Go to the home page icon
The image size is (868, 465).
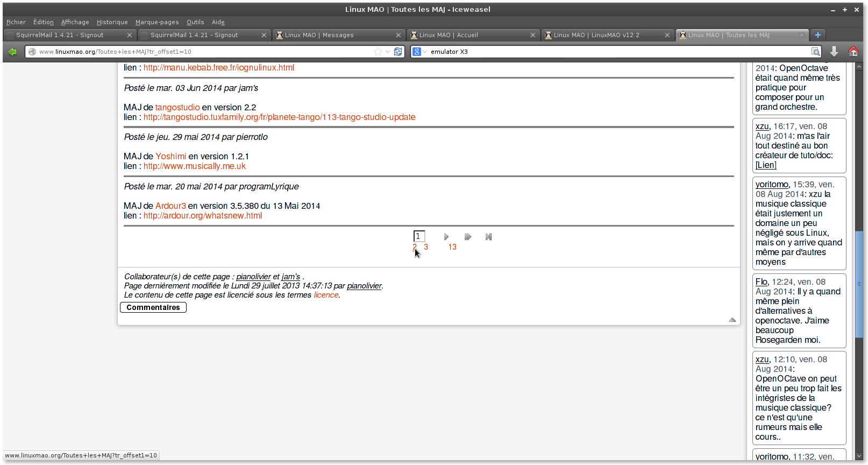point(853,51)
